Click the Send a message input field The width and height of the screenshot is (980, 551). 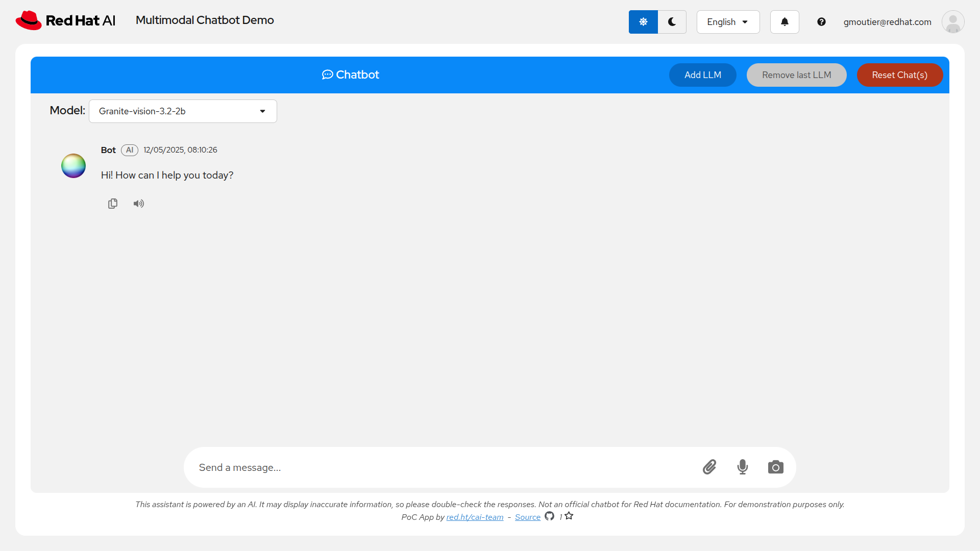click(408, 467)
